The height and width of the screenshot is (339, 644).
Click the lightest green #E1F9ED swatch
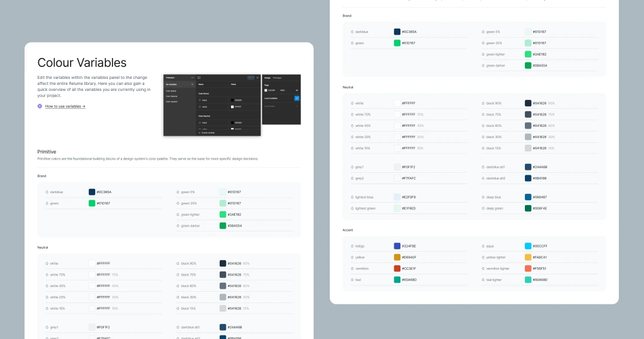coord(397,209)
